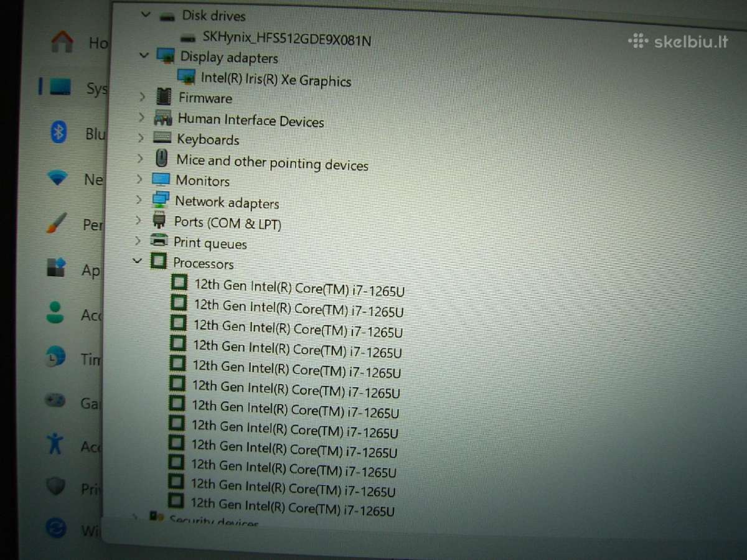Collapse the Disk drives category
747x560 pixels.
(x=146, y=14)
